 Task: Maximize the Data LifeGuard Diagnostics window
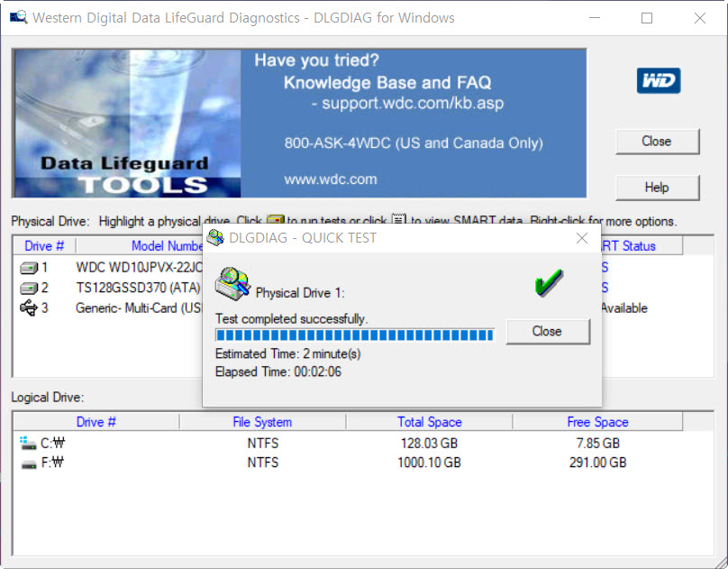pos(647,18)
